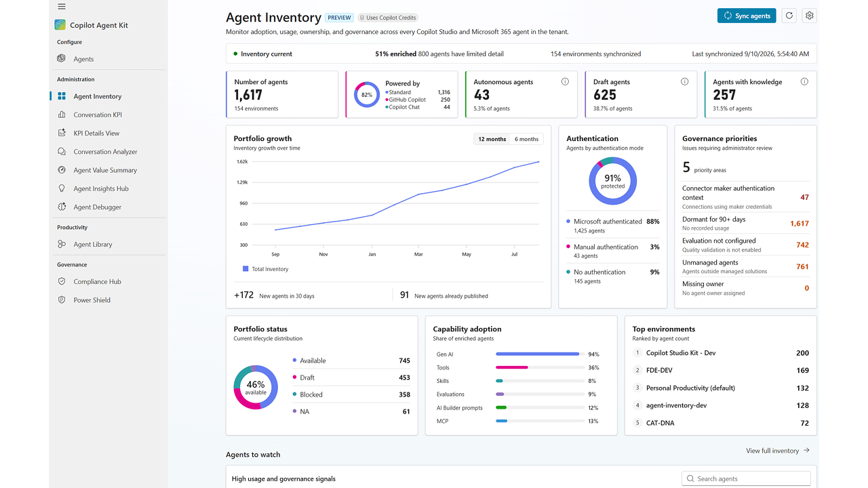Select Personal Productivity (default) environment

click(721, 388)
